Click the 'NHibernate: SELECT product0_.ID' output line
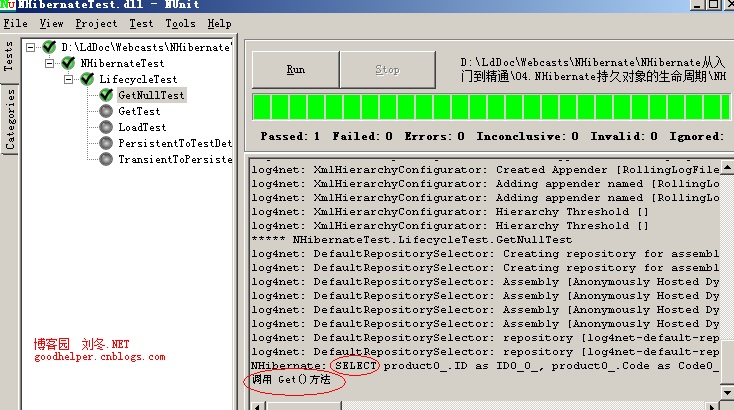The image size is (734, 410). pos(485,366)
